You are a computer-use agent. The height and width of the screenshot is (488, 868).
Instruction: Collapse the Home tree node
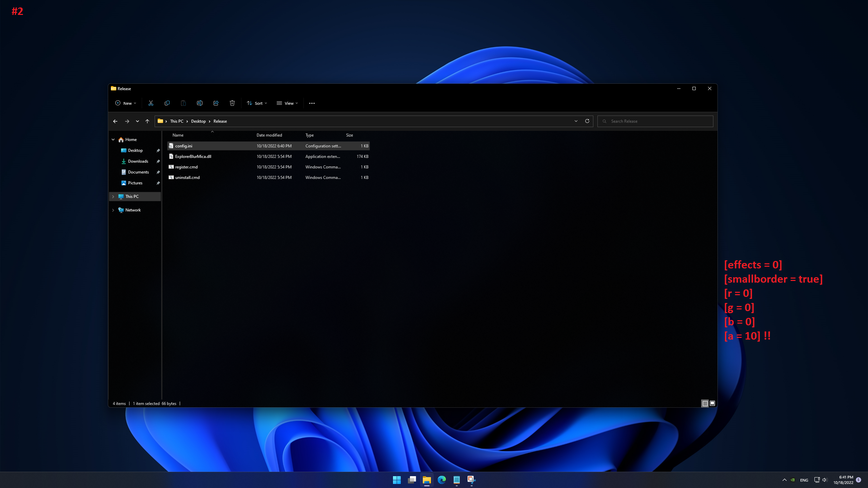click(x=113, y=140)
